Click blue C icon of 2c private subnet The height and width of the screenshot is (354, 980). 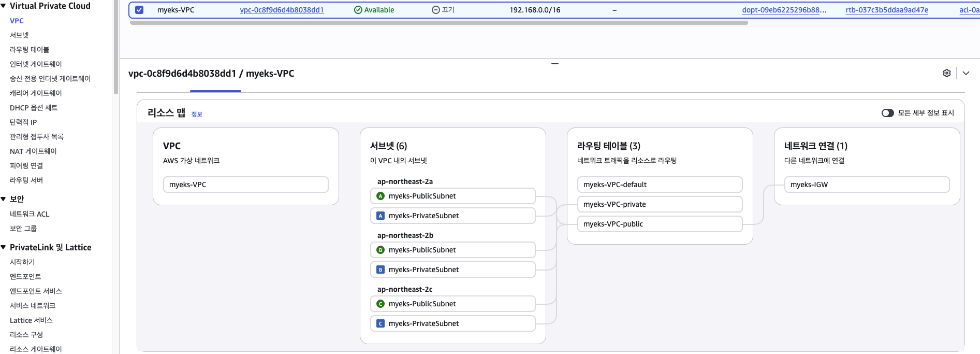381,323
